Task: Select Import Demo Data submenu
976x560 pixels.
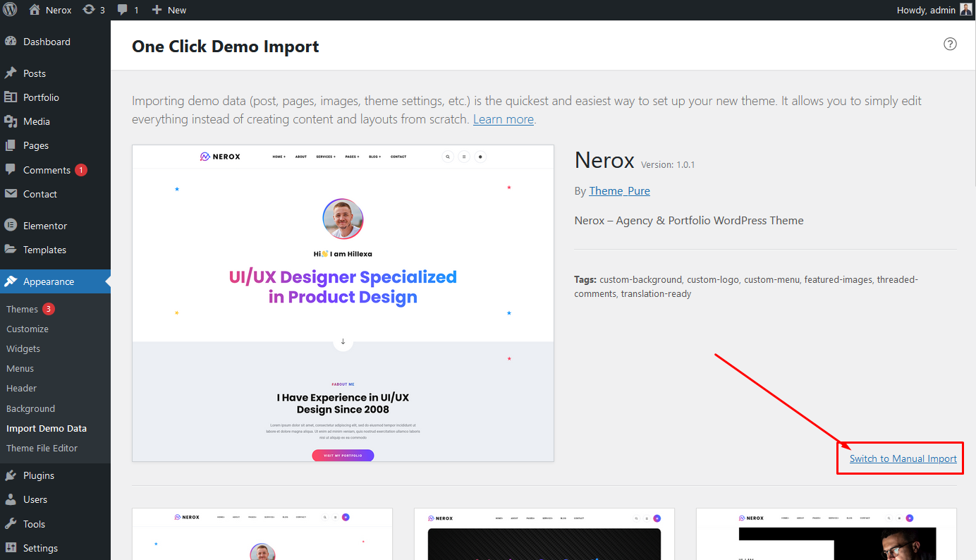Action: [x=47, y=428]
